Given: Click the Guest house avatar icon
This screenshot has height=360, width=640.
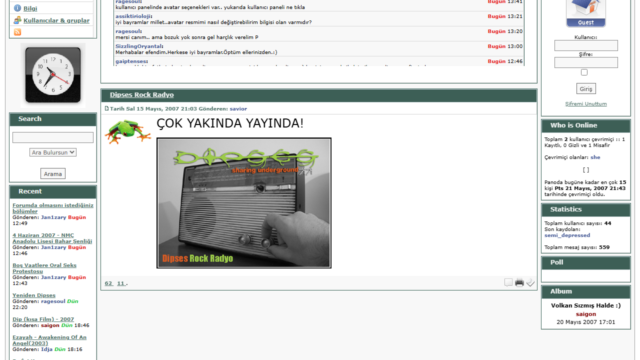Looking at the screenshot, I should (x=586, y=13).
